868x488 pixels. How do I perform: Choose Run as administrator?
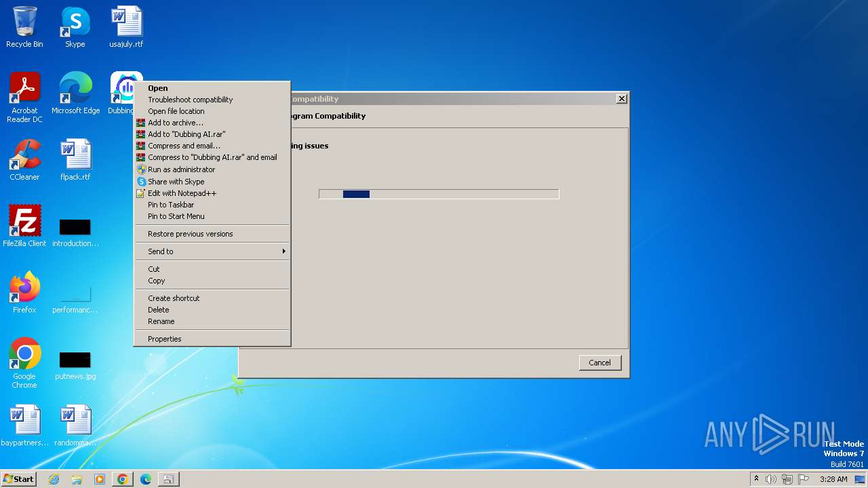click(x=212, y=169)
